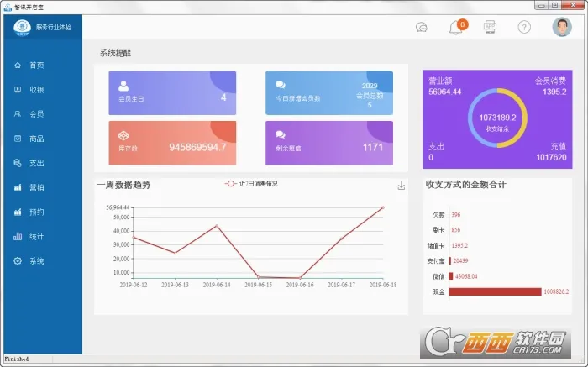Click the 营业额 56964.44 value
Viewport: 588px width, 367px height.
click(x=444, y=92)
